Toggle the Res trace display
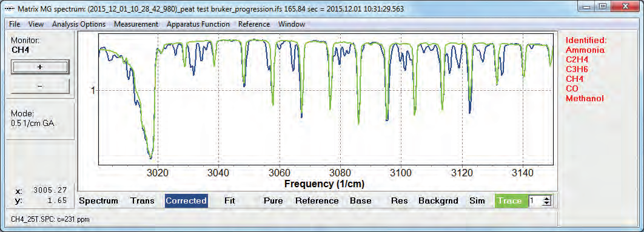Screen dimensions: 644x232 coord(400,201)
